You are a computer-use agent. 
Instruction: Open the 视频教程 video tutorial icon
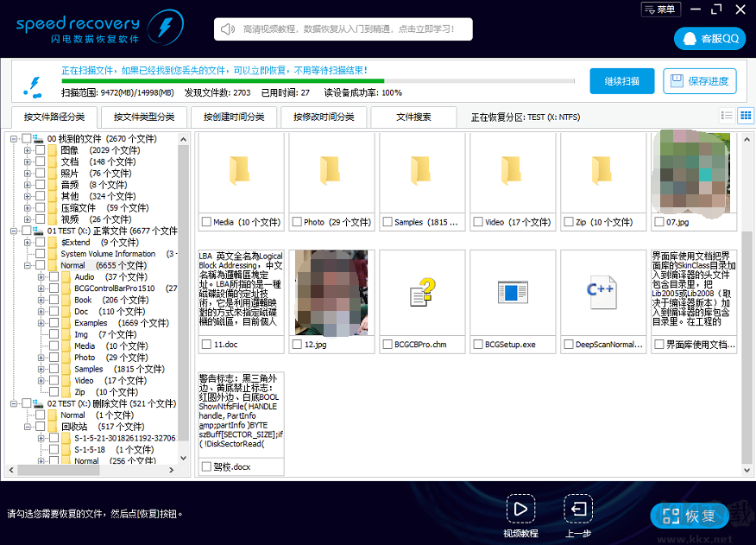[x=520, y=509]
